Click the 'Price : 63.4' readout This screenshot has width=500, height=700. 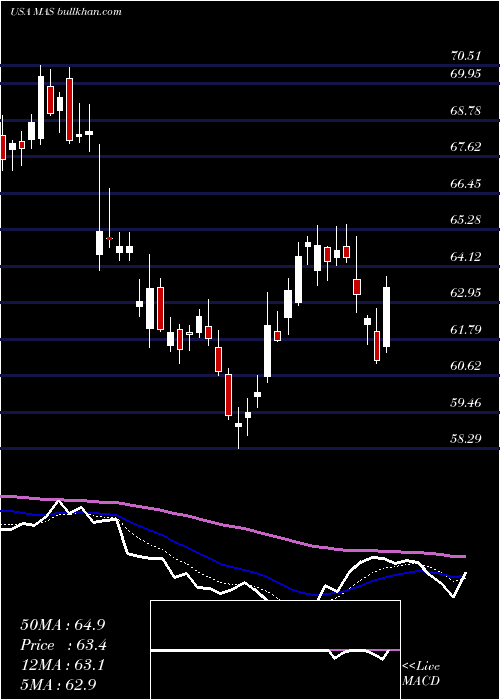coord(64,645)
